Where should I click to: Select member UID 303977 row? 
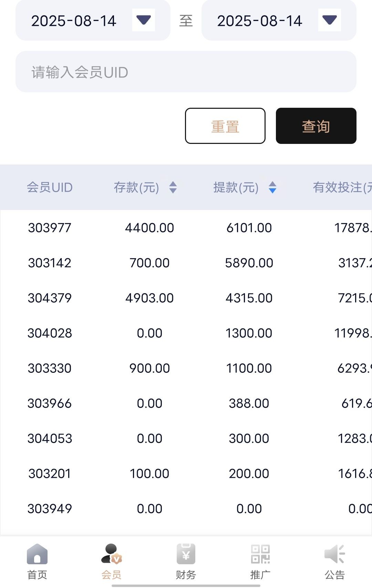(x=50, y=228)
